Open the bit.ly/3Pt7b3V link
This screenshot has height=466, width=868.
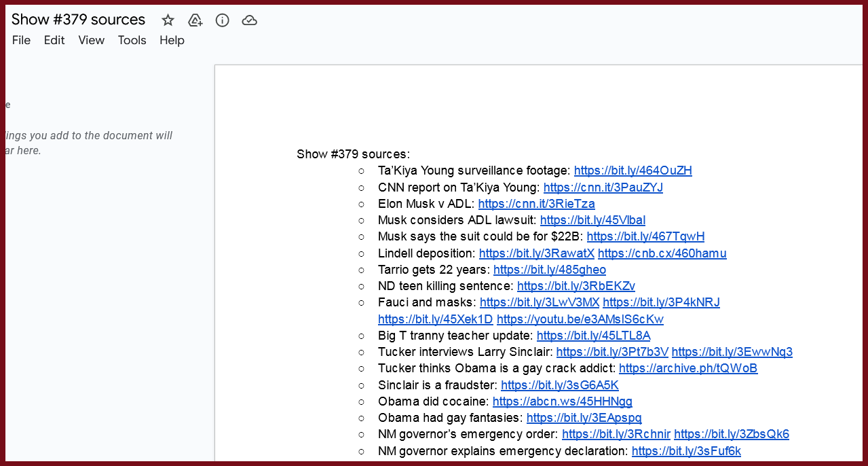613,352
